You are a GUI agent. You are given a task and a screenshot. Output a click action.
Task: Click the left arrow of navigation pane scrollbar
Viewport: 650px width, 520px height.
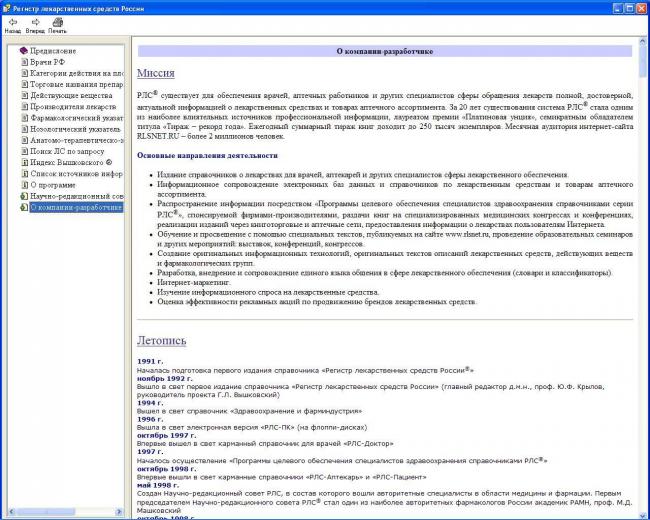click(x=12, y=512)
